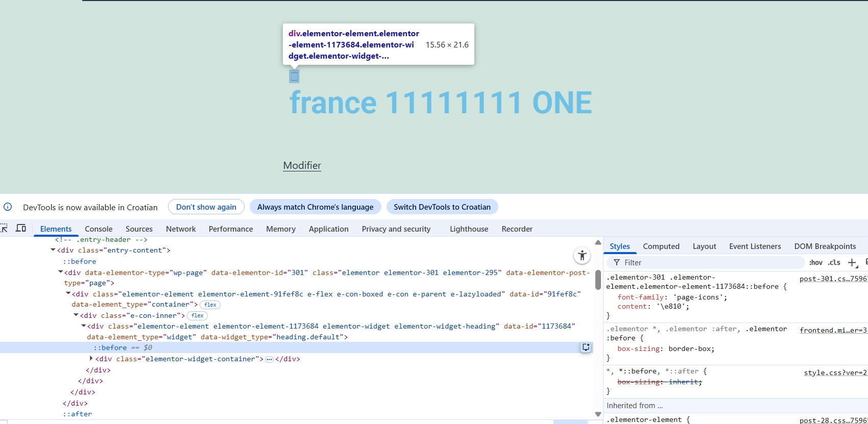Collapse the entry-content div node

tap(53, 250)
